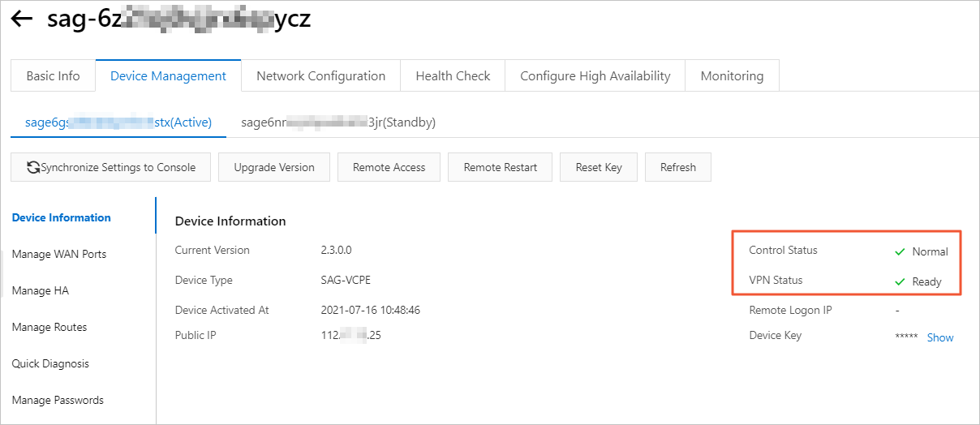Switch to Network Configuration tab

click(x=320, y=76)
